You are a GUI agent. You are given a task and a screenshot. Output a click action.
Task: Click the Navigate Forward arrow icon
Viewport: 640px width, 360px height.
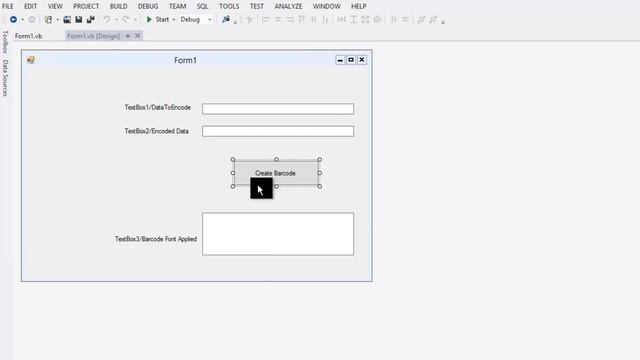(31, 19)
